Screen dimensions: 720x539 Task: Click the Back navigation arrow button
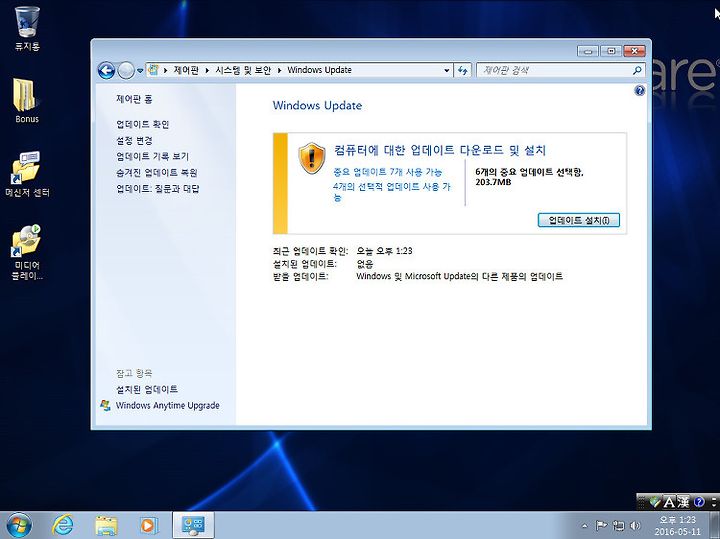107,71
